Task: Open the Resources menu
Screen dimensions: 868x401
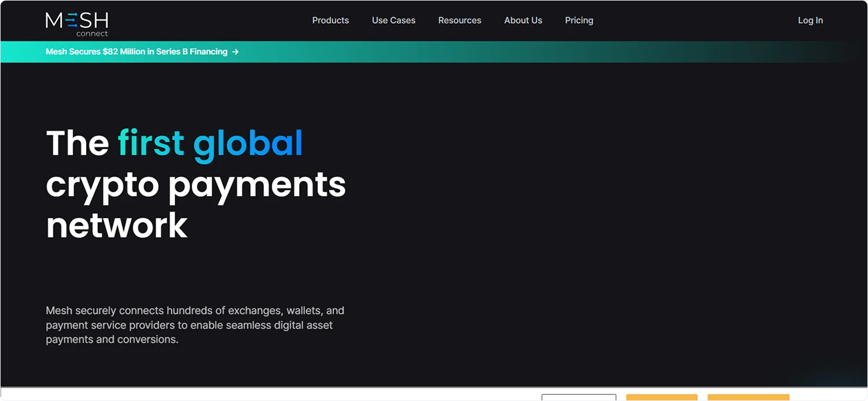Action: (x=459, y=20)
